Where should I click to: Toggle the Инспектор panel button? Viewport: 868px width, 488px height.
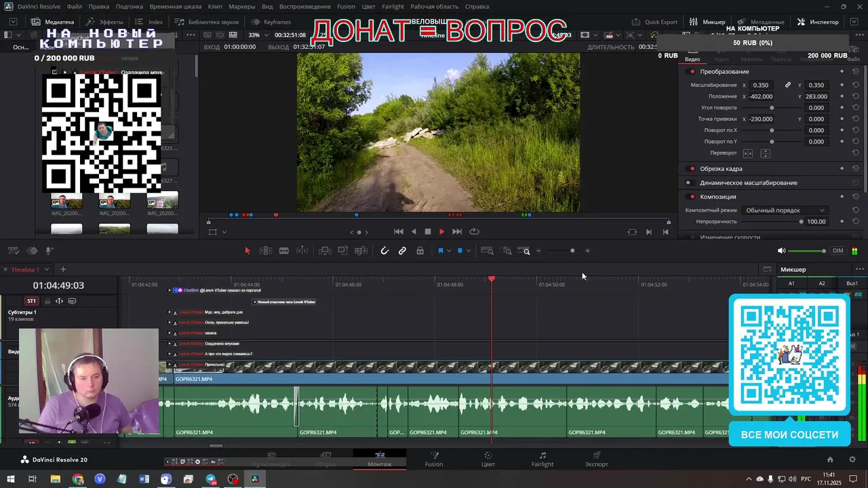pos(818,22)
